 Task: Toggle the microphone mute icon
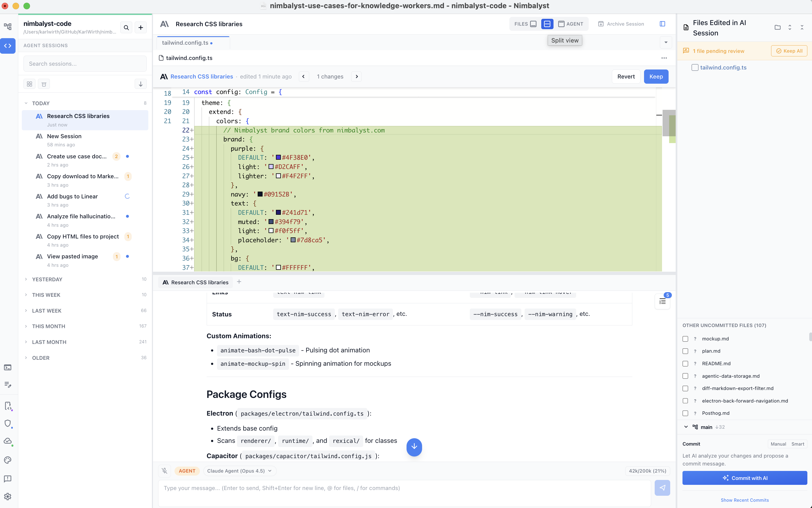[165, 471]
